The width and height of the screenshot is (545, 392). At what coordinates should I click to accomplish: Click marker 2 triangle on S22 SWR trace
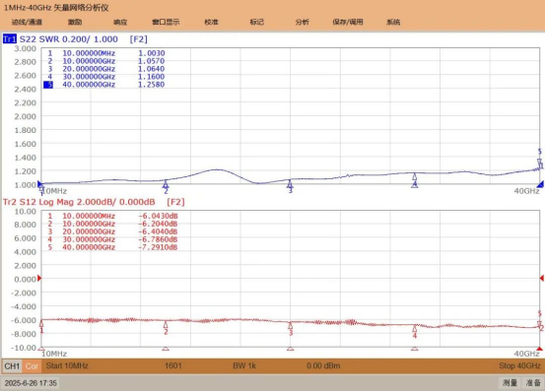(x=166, y=183)
